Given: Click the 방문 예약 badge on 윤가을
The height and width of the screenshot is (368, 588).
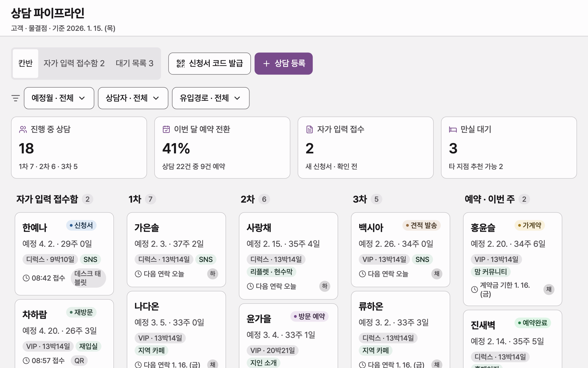Looking at the screenshot, I should tap(309, 316).
